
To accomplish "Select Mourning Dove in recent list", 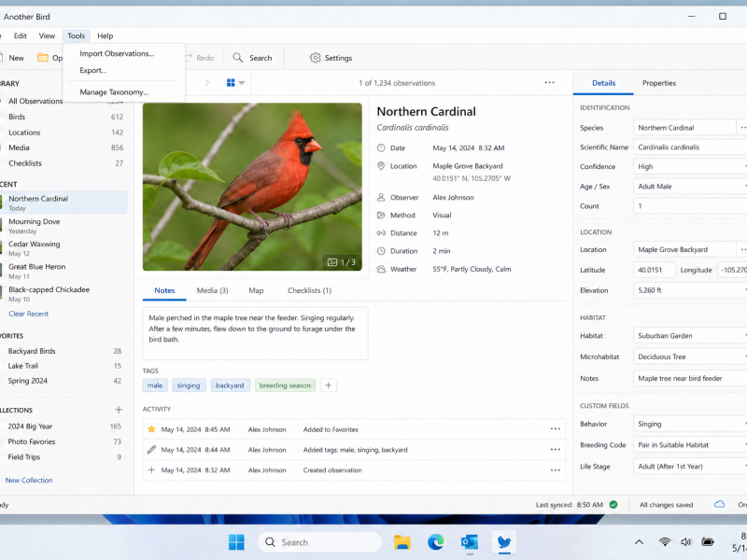I will click(x=63, y=226).
